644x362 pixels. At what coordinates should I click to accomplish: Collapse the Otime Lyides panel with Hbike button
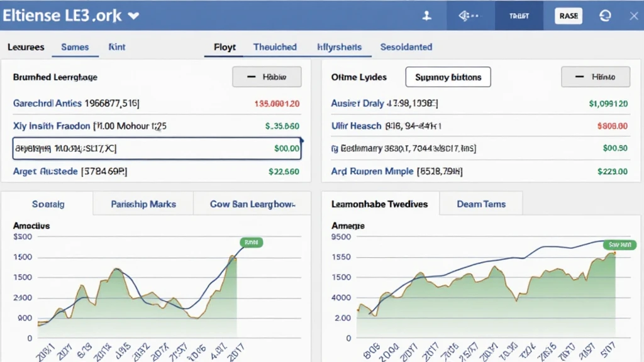pos(595,77)
